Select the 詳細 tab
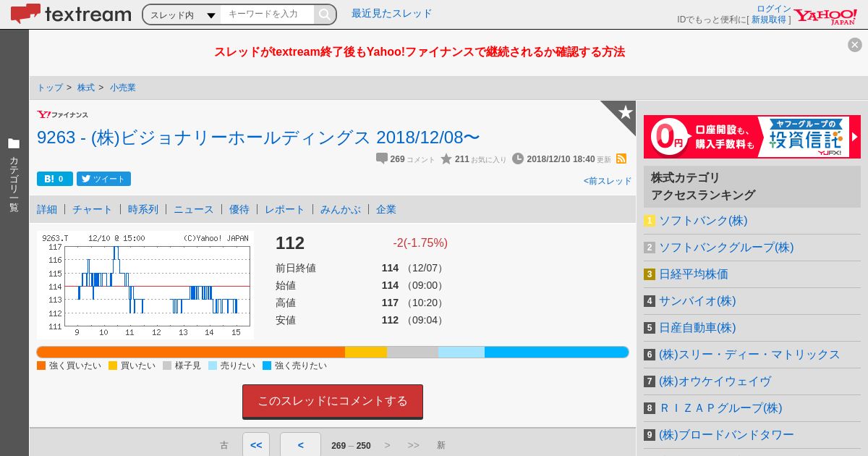The width and height of the screenshot is (868, 456). 47,209
